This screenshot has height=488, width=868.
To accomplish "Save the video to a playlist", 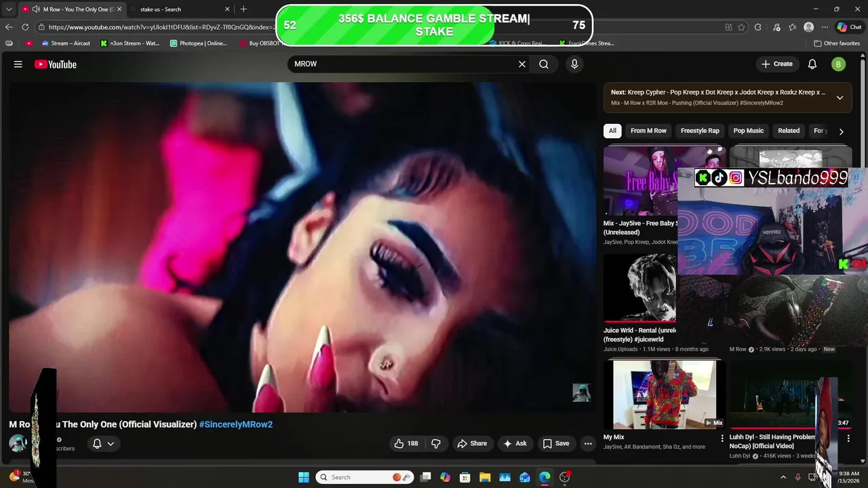I will (x=555, y=443).
